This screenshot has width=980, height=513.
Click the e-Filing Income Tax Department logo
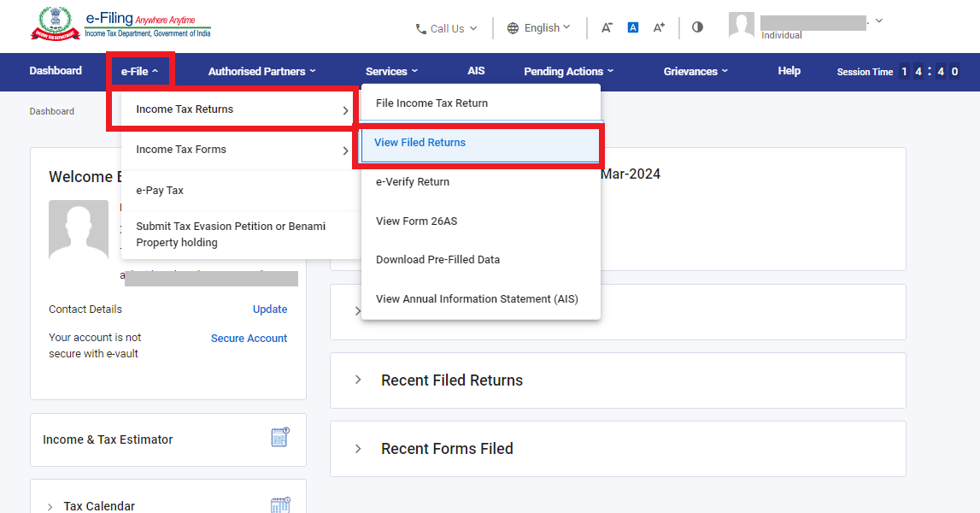coord(120,25)
